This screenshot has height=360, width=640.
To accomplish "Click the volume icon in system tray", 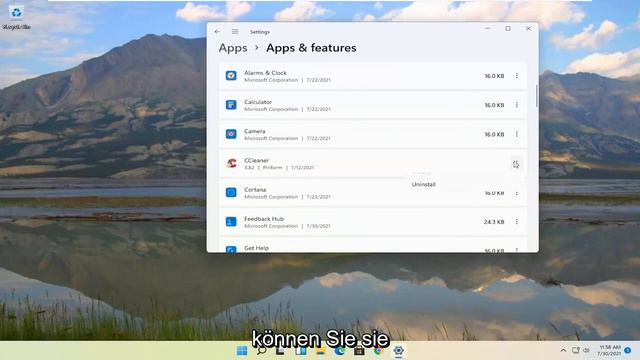I will tap(586, 350).
